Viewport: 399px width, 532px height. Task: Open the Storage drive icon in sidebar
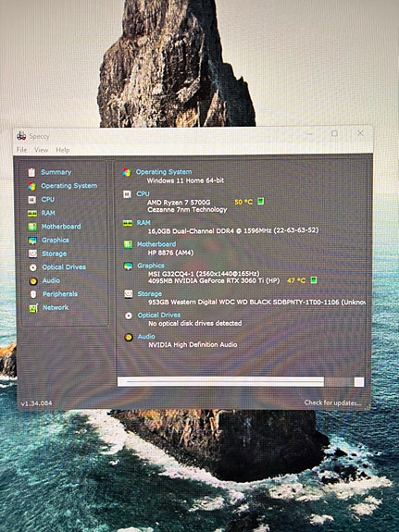(32, 254)
